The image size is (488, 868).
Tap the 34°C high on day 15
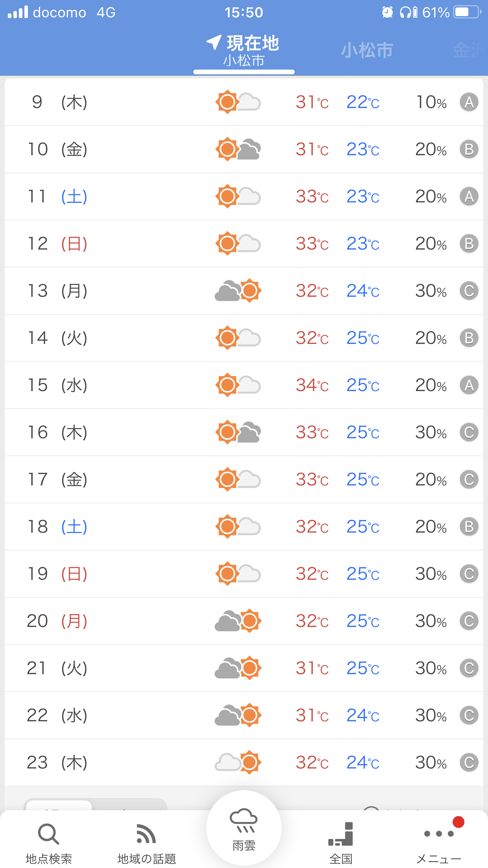pos(312,385)
